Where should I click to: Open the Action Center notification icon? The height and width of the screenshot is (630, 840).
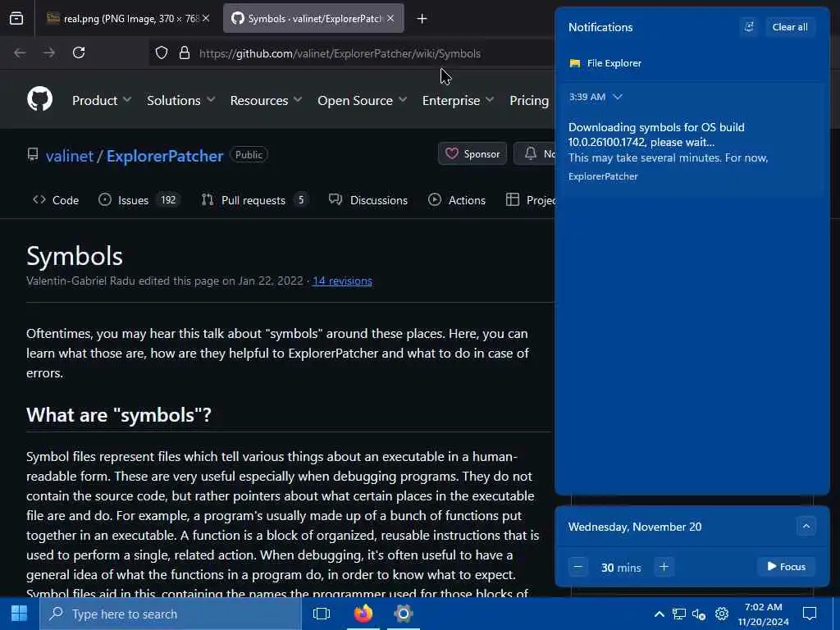pos(810,614)
